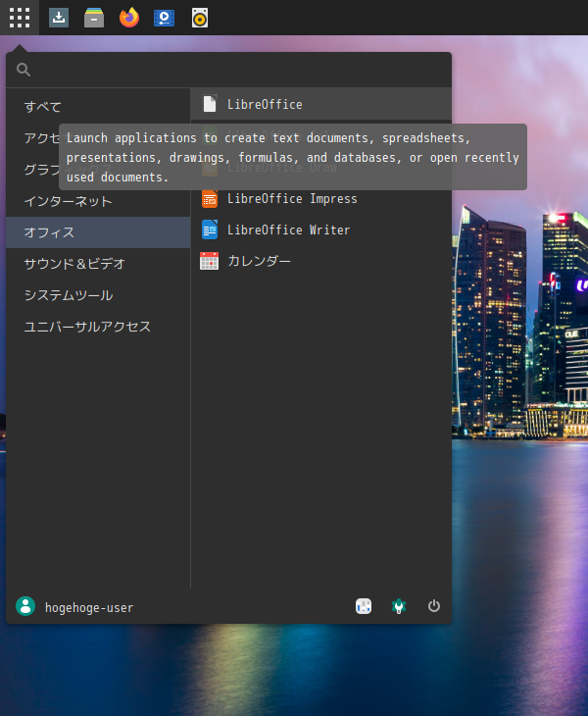
Task: Click the power button icon
Action: point(434,606)
